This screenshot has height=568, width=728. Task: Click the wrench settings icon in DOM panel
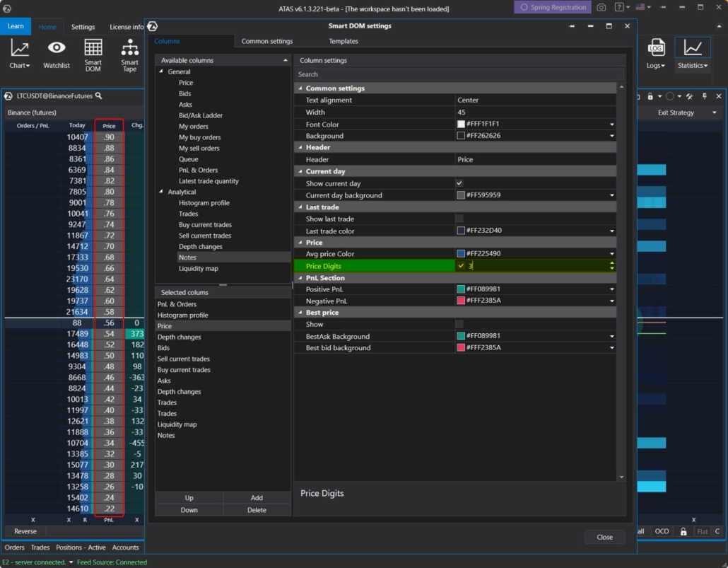tap(689, 96)
